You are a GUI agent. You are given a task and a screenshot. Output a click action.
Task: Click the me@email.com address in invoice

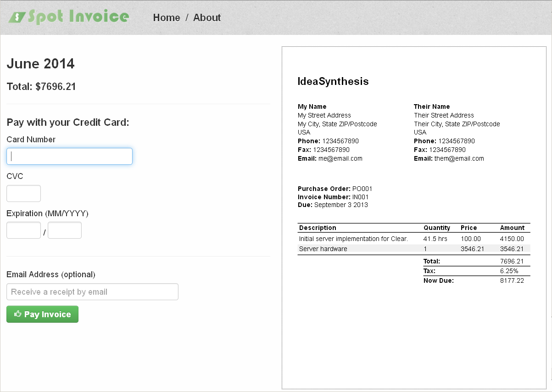click(x=340, y=158)
